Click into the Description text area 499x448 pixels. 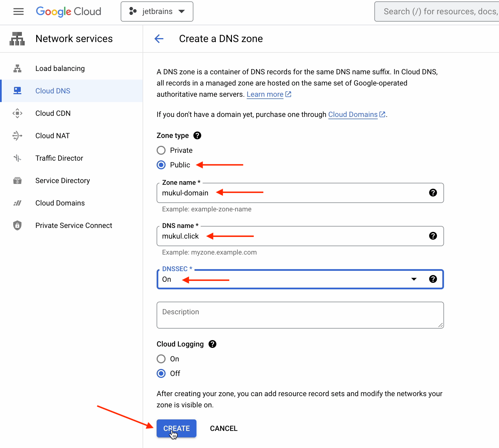click(300, 315)
